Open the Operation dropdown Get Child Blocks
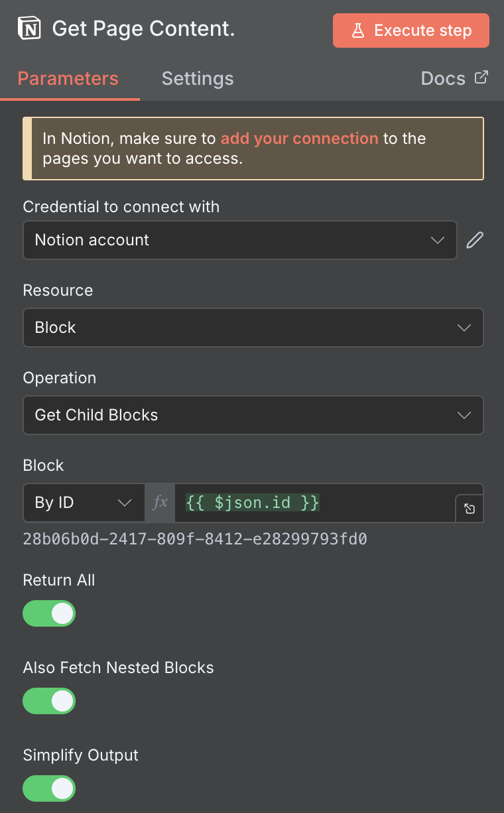Screen dimensions: 504x813 coord(253,415)
